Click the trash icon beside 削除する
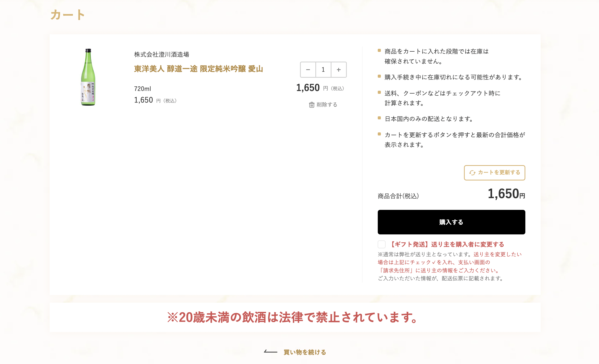 click(x=312, y=105)
